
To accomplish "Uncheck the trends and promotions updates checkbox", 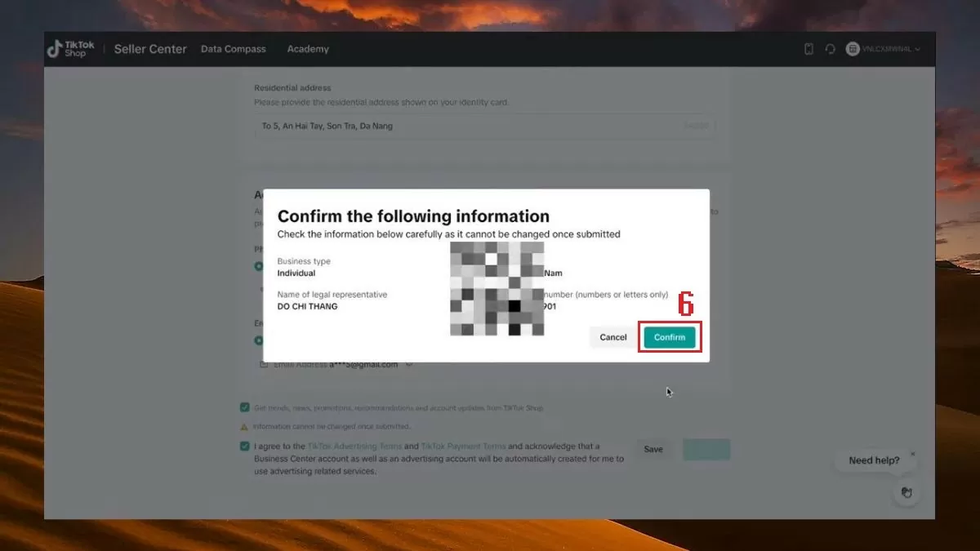I will [x=245, y=407].
